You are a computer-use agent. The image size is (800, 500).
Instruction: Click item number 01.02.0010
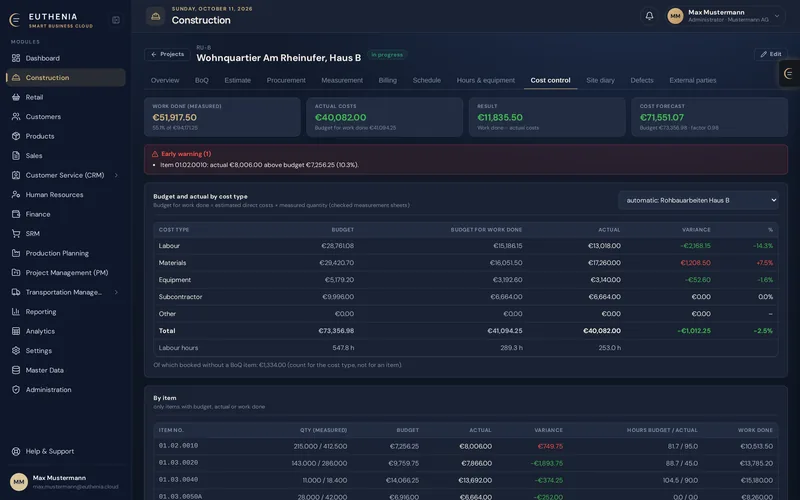pos(178,446)
